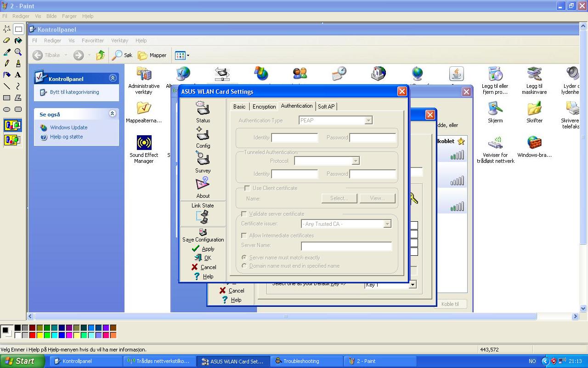
Task: Open Veiviser for trådløst nettverk icon
Action: tap(495, 149)
